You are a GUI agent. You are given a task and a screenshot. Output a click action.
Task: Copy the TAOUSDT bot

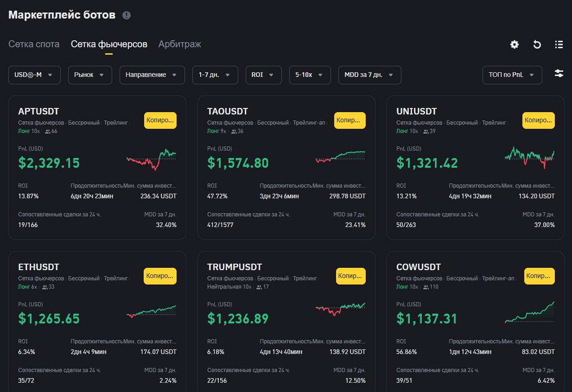[x=350, y=120]
